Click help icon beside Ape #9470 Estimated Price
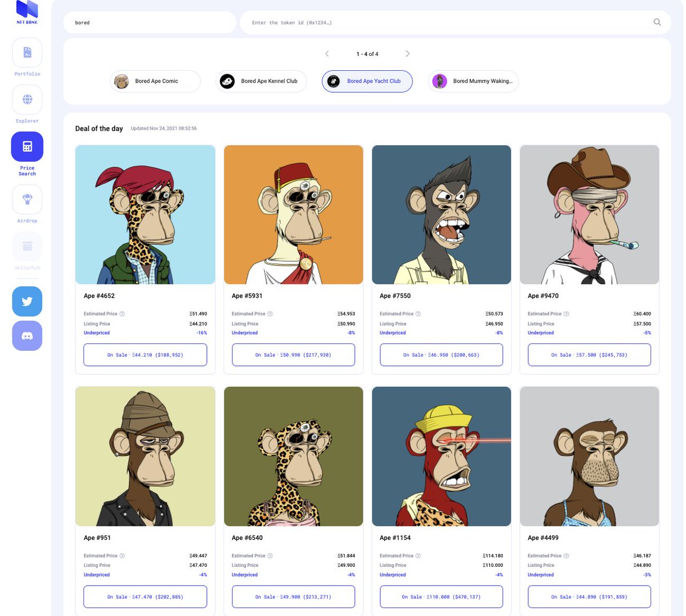Viewport: 686px width, 616px height. pos(567,314)
